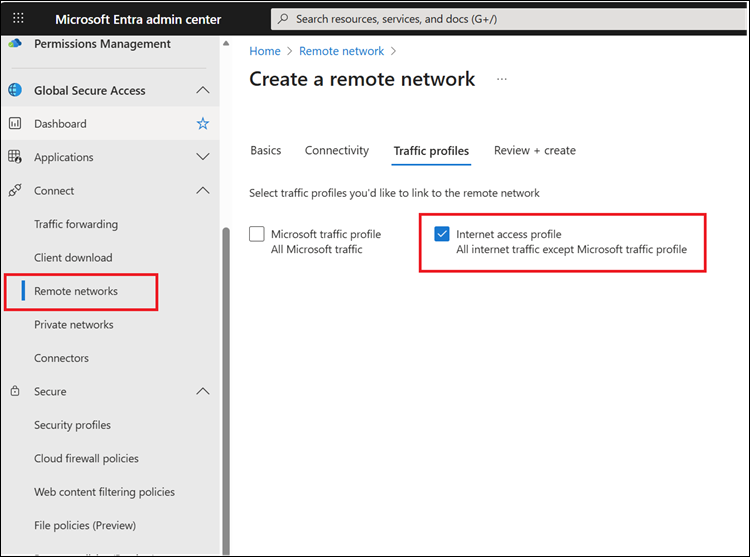Toggle the Dashboard favorite star
Image resolution: width=750 pixels, height=557 pixels.
(x=203, y=124)
